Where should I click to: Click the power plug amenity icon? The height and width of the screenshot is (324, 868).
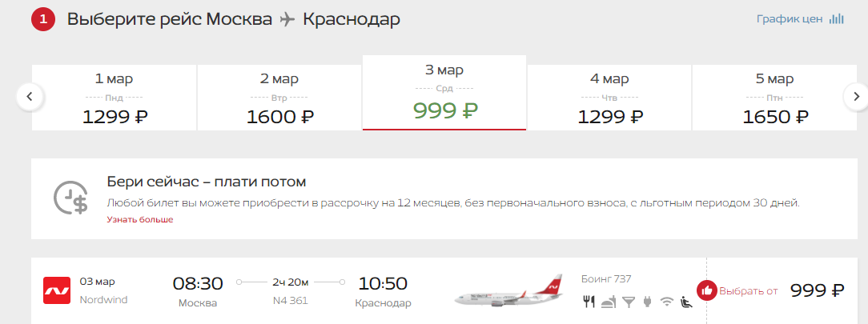coord(649,302)
